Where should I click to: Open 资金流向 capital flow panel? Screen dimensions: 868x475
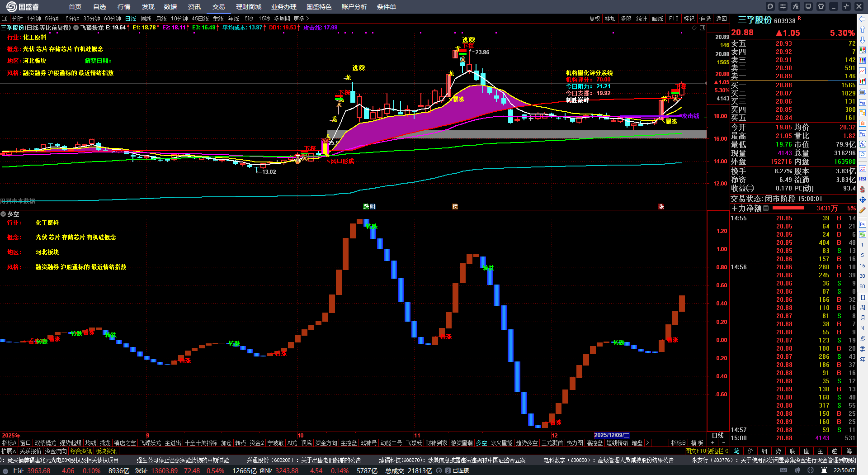pyautogui.click(x=56, y=451)
